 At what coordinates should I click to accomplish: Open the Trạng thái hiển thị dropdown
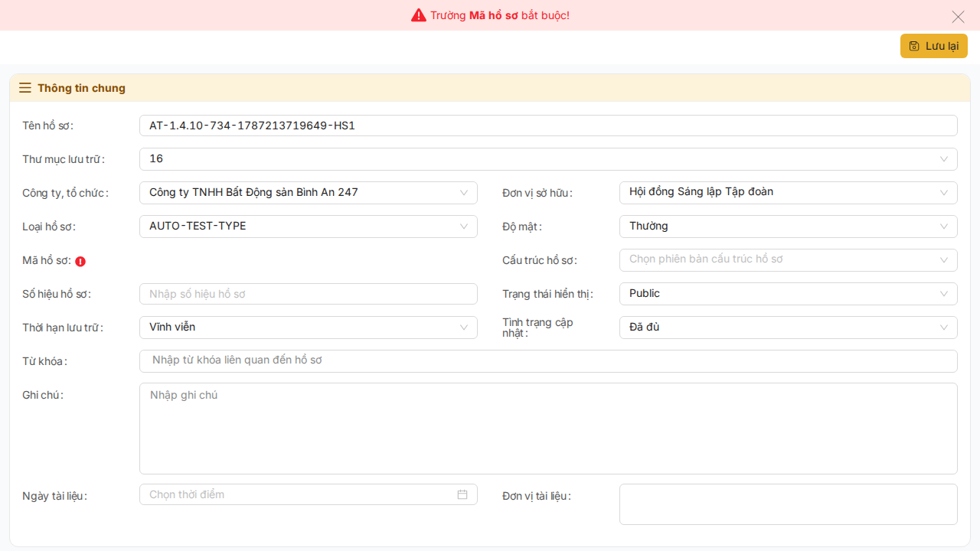(789, 294)
